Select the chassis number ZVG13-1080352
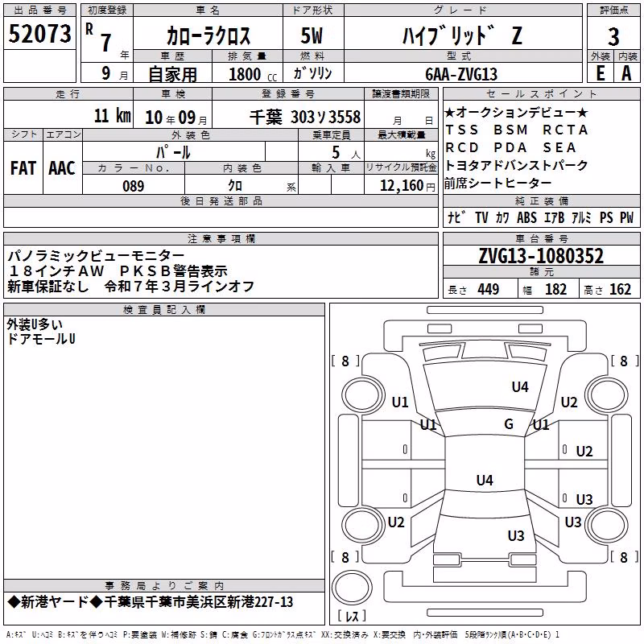The height and width of the screenshot is (644, 644). 541,256
